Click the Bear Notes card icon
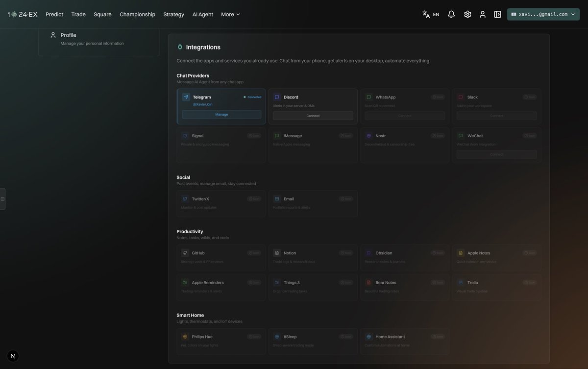This screenshot has height=369, width=588. 369,283
